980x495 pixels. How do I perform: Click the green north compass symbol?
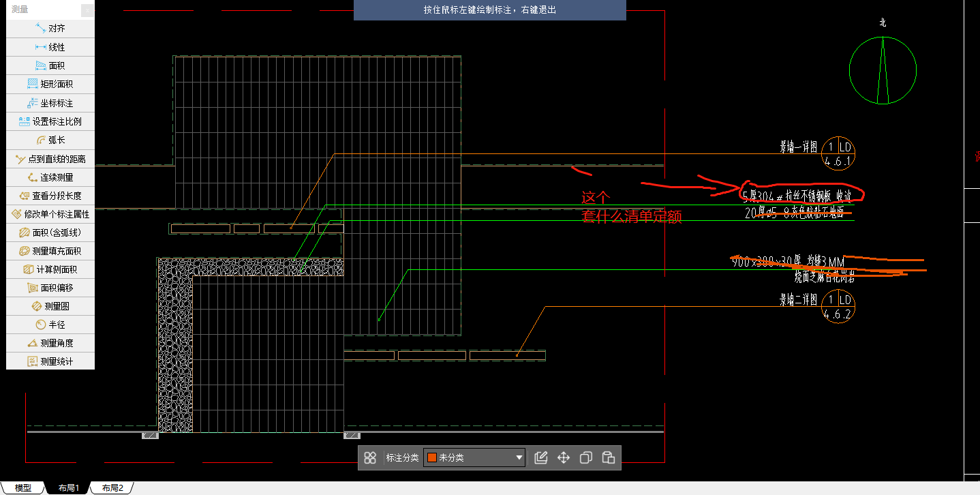883,70
